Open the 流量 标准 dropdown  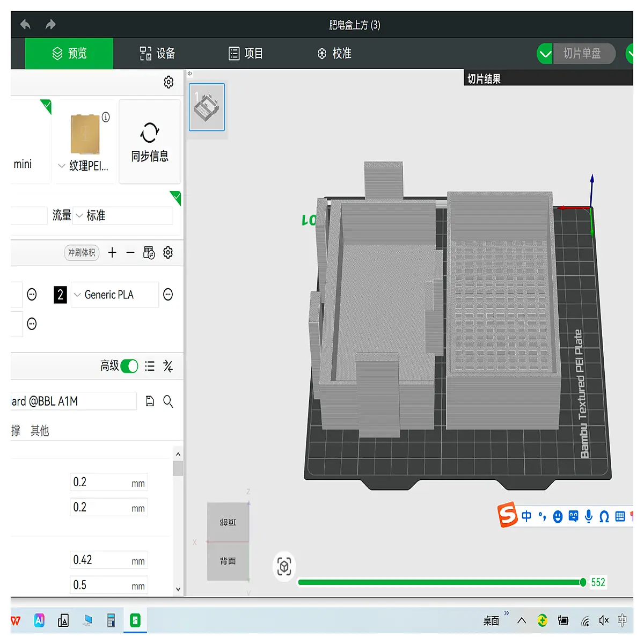[x=123, y=215]
